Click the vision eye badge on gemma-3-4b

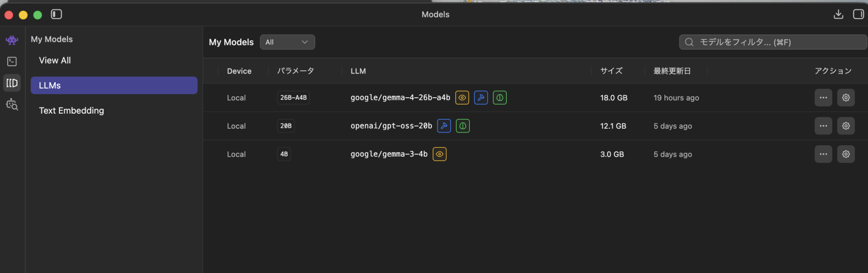440,154
